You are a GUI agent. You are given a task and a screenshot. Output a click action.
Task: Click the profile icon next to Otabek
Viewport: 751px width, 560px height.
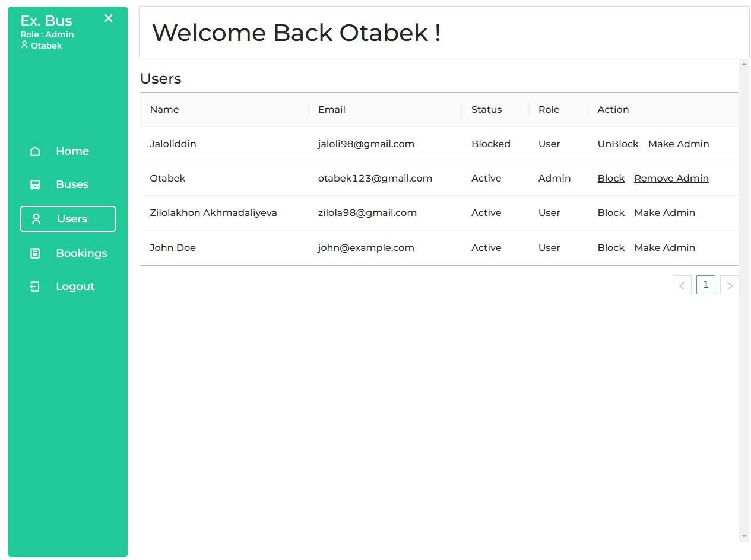24,45
